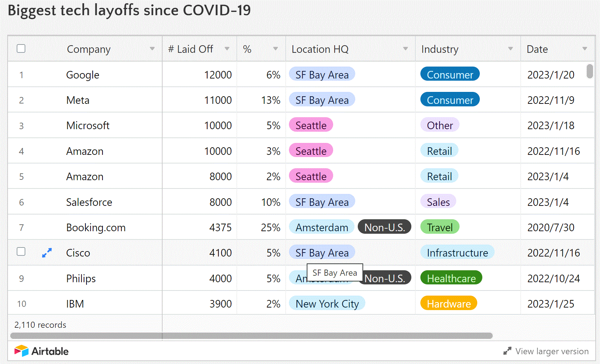Viewport: 600px width, 364px height.
Task: Click Google's SF Bay Area tag
Action: [322, 74]
